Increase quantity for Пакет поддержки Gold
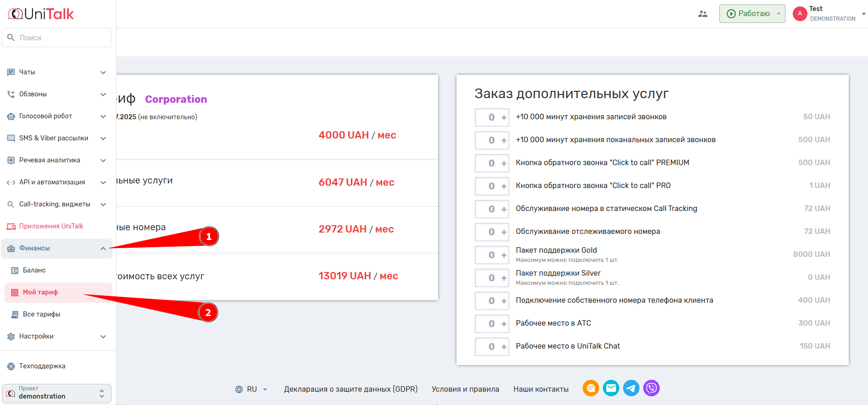Image resolution: width=868 pixels, height=405 pixels. pos(504,255)
